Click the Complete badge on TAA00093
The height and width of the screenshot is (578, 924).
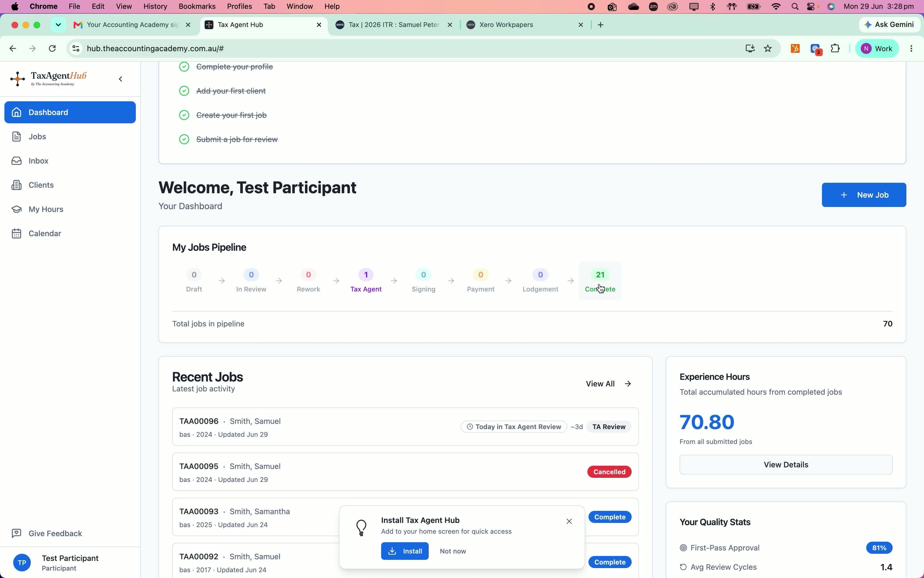[x=609, y=517]
